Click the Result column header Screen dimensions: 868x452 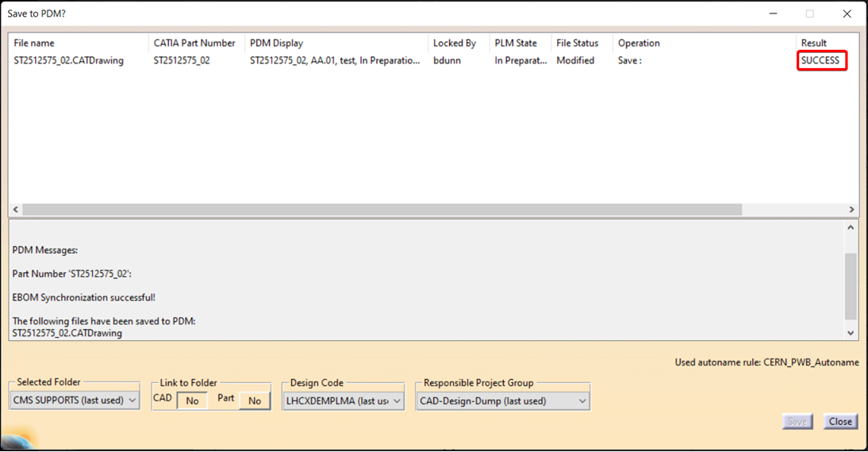(813, 43)
